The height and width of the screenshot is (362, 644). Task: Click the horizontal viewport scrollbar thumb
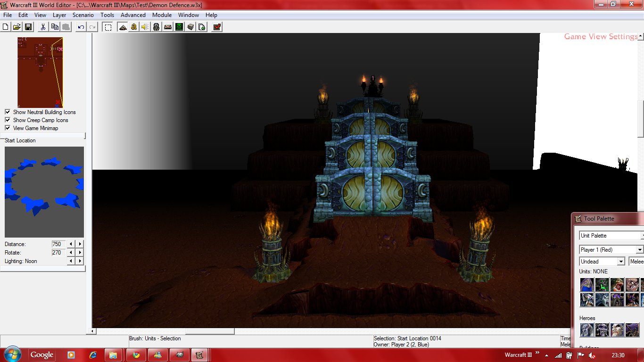click(210, 331)
